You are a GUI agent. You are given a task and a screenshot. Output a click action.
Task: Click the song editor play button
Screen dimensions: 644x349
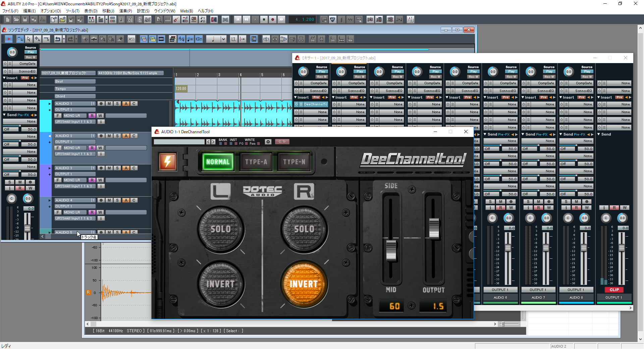[9, 39]
